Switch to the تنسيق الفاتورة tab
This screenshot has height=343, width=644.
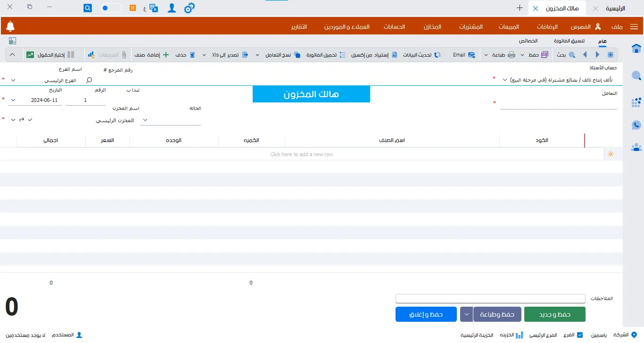click(569, 41)
